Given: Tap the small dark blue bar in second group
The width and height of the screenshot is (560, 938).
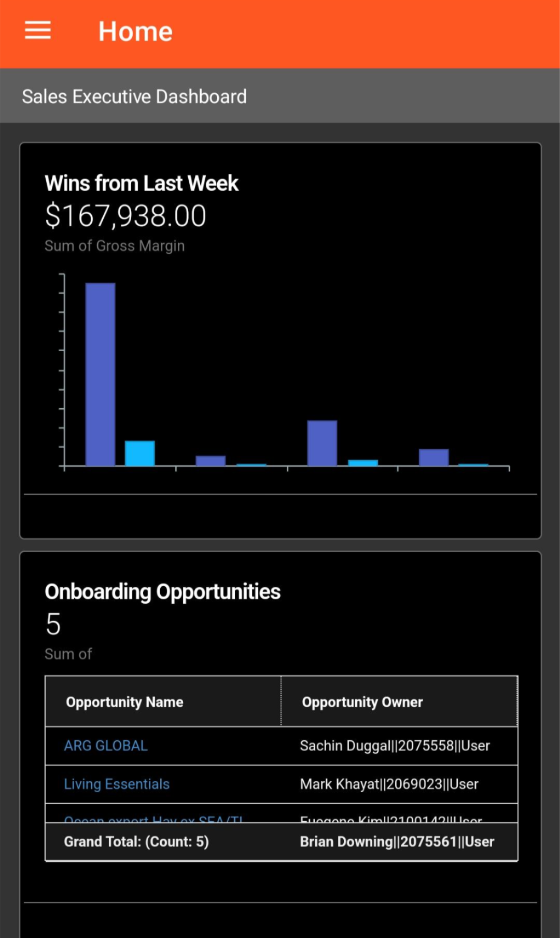Looking at the screenshot, I should [x=211, y=461].
